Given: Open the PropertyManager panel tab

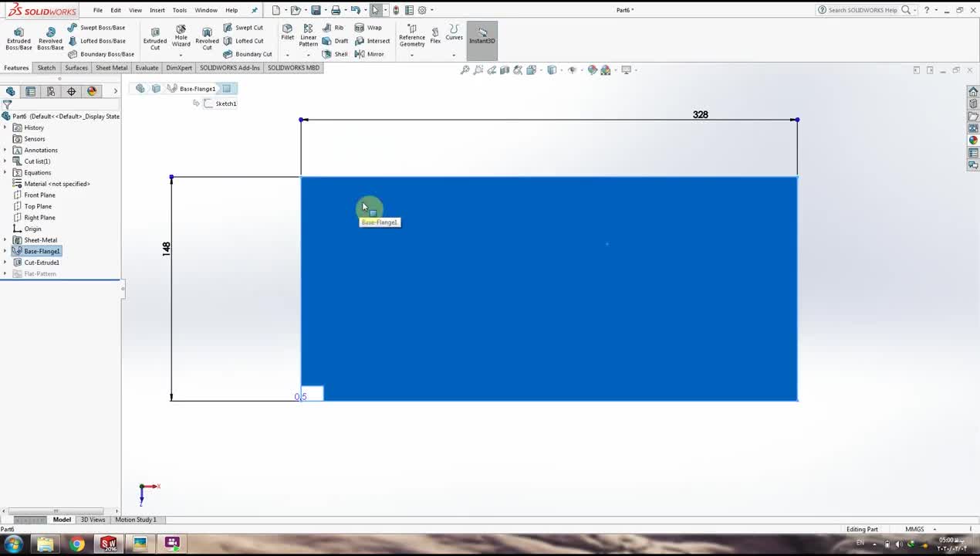Looking at the screenshot, I should (31, 91).
